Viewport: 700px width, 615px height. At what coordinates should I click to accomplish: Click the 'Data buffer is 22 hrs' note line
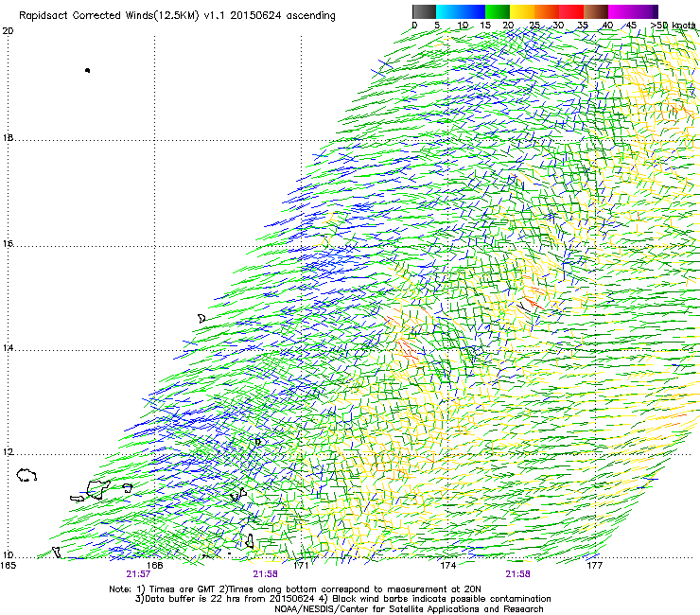pyautogui.click(x=342, y=599)
